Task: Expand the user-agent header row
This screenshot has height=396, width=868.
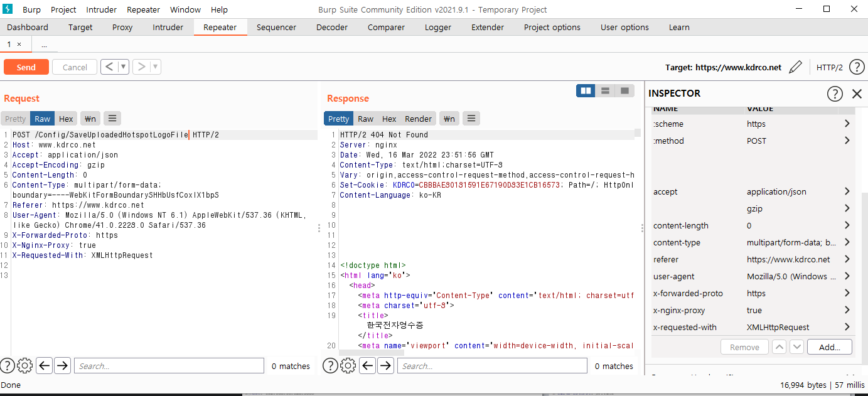Action: (847, 276)
